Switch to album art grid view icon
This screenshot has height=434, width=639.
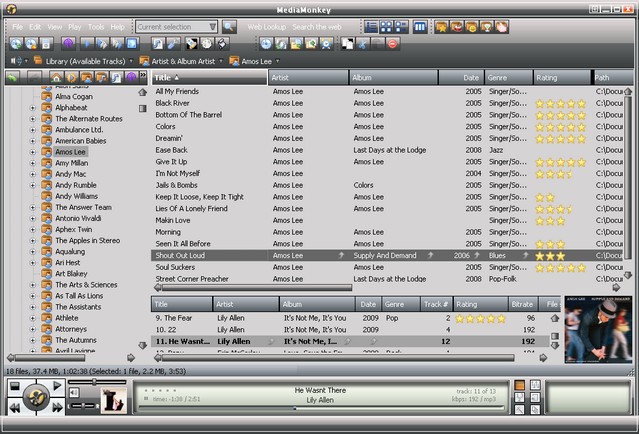386,27
